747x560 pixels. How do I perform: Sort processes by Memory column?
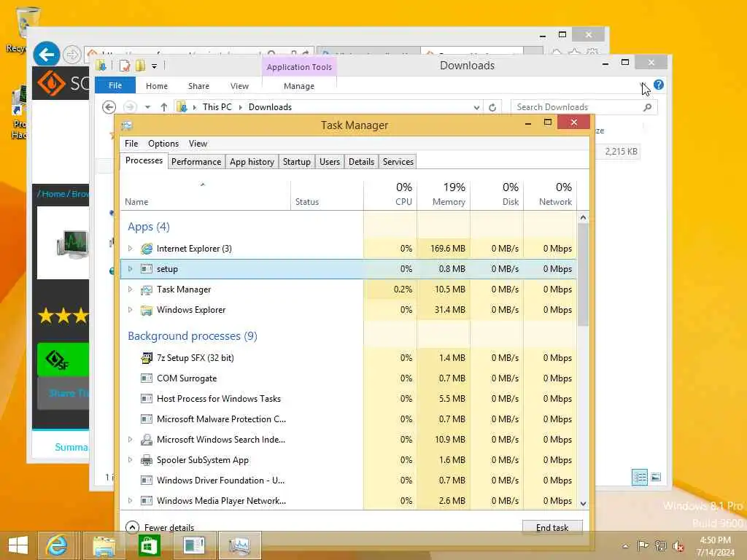(x=444, y=194)
